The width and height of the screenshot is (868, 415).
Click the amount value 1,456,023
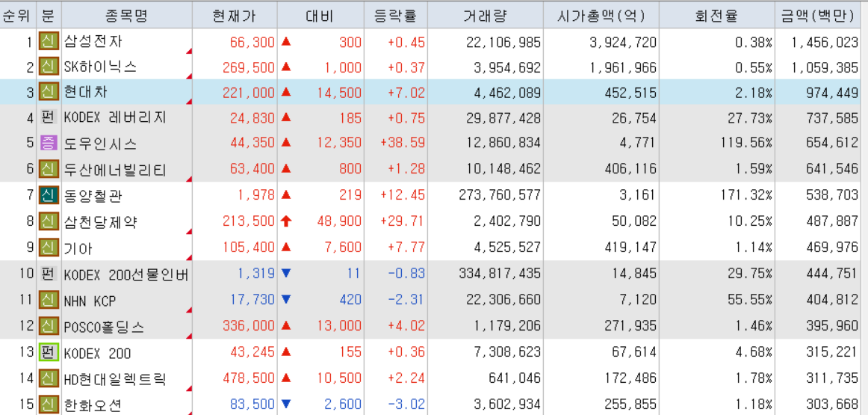pos(825,42)
